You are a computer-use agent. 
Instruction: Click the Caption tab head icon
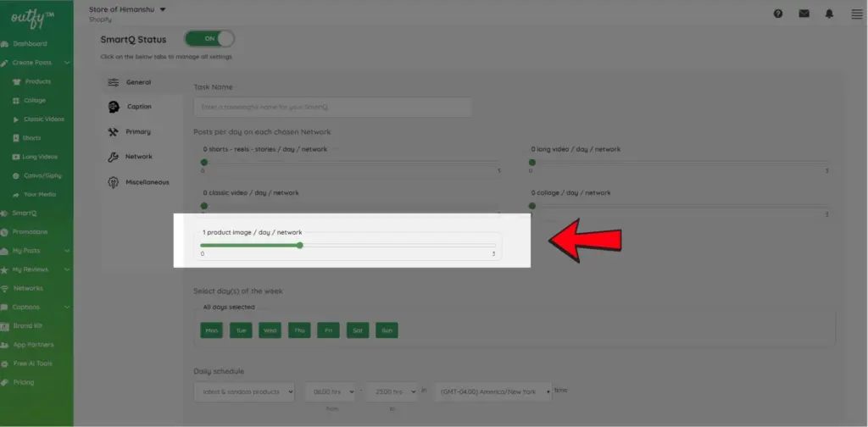click(114, 107)
